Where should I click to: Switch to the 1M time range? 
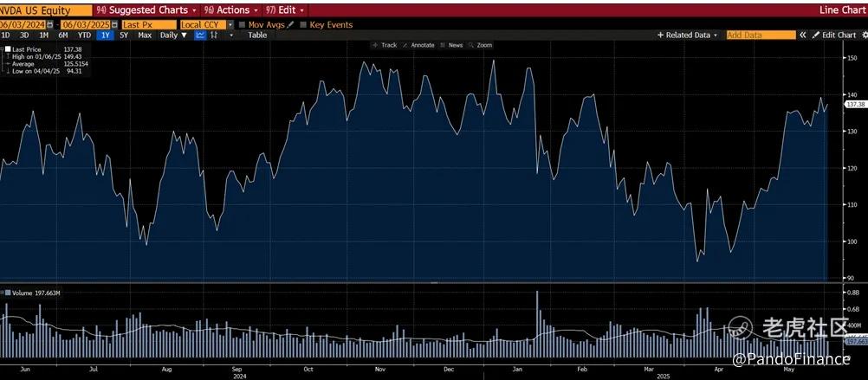(x=43, y=35)
